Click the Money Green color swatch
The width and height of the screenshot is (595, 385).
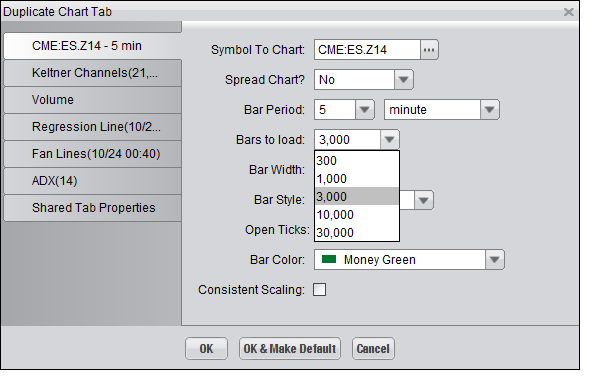tap(329, 259)
